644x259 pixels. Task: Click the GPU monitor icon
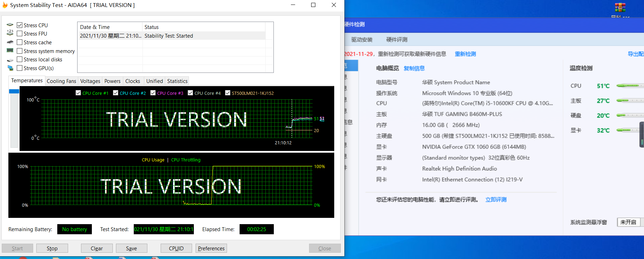point(10,68)
